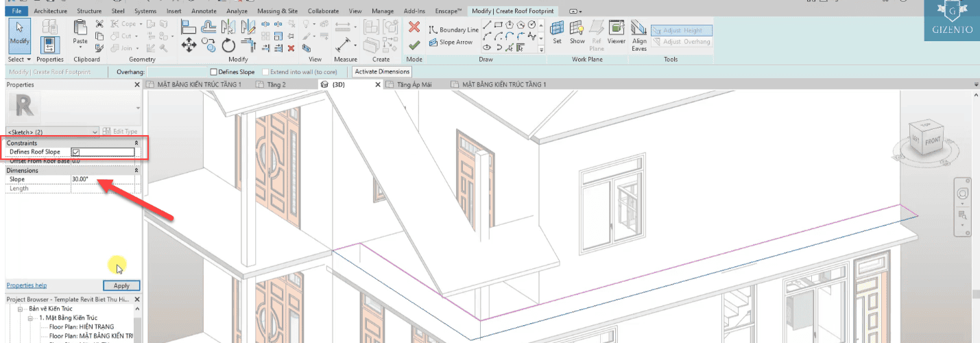Select the Slope Arrow tool
The height and width of the screenshot is (343, 980).
pos(451,43)
